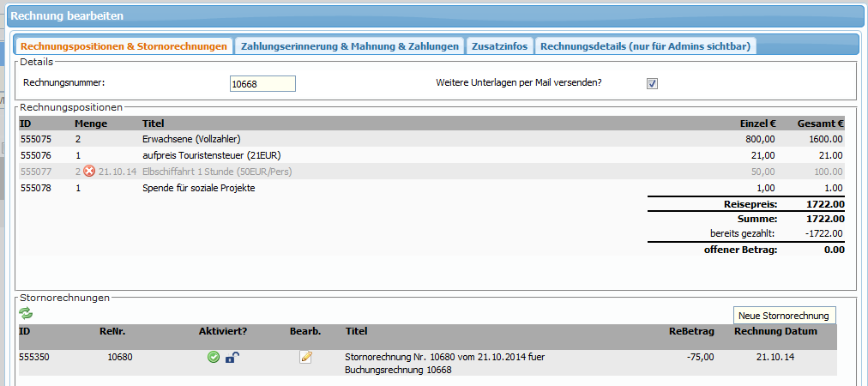Viewport: 868px width, 386px height.
Task: Click the blue padlock icon for invoice 10680
Action: click(231, 358)
